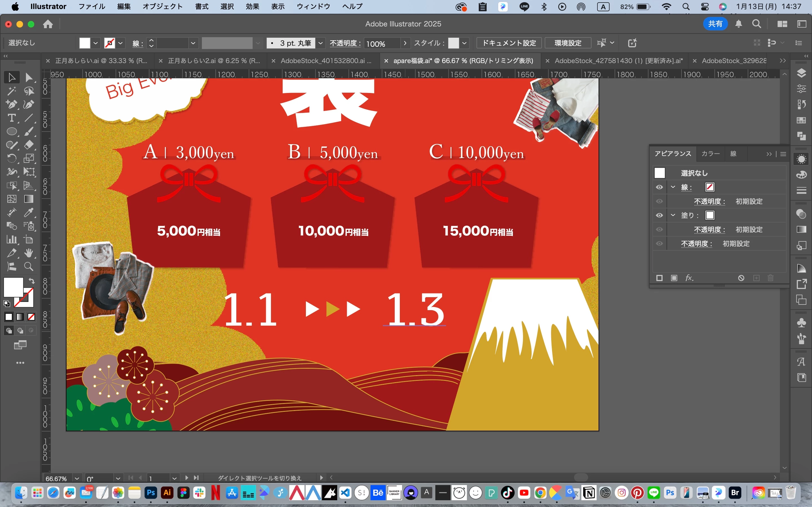Swap fill and stroke colors
This screenshot has width=812, height=507.
click(32, 281)
